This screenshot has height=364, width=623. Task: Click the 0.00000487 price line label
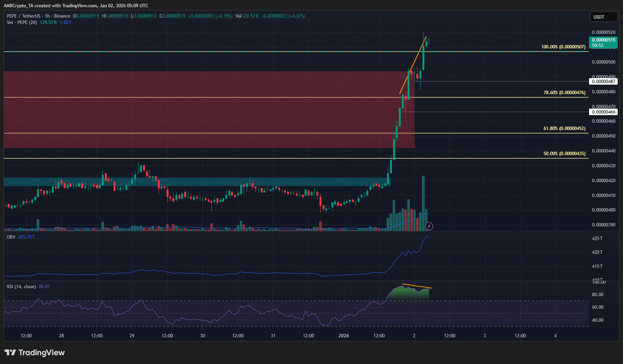coord(603,82)
